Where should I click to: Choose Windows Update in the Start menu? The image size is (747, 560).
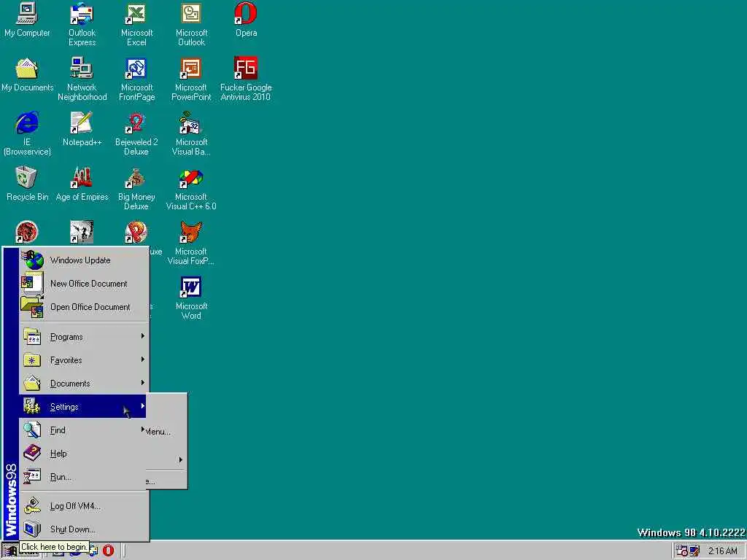point(84,260)
